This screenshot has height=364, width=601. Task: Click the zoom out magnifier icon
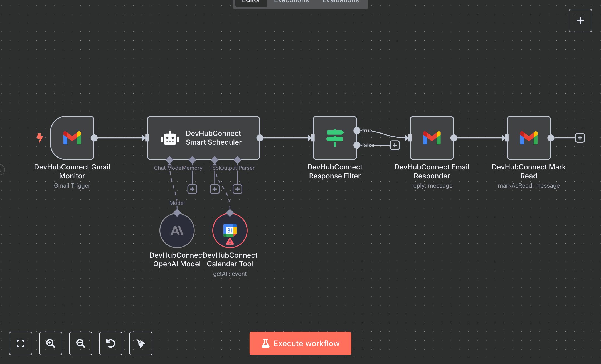tap(81, 343)
